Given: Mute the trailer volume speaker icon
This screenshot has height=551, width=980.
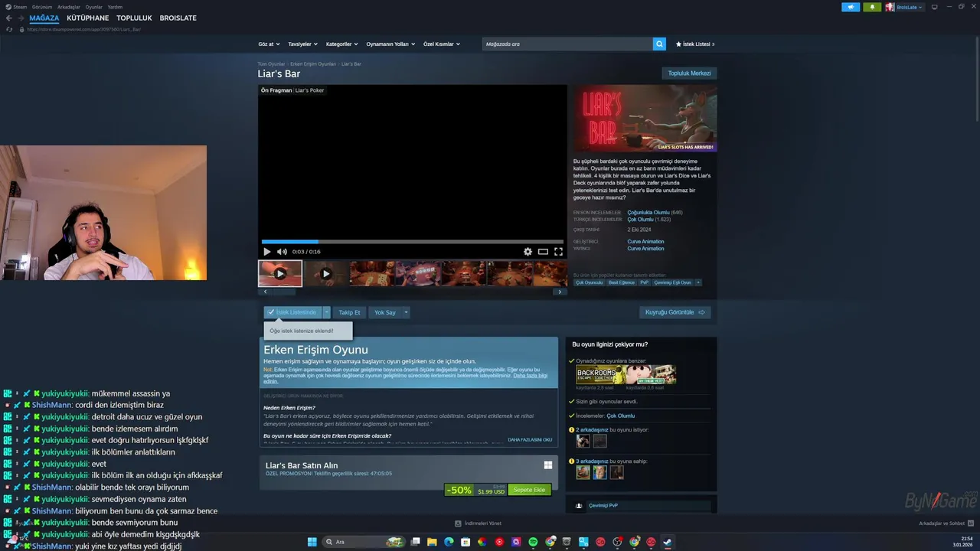Looking at the screenshot, I should point(282,252).
